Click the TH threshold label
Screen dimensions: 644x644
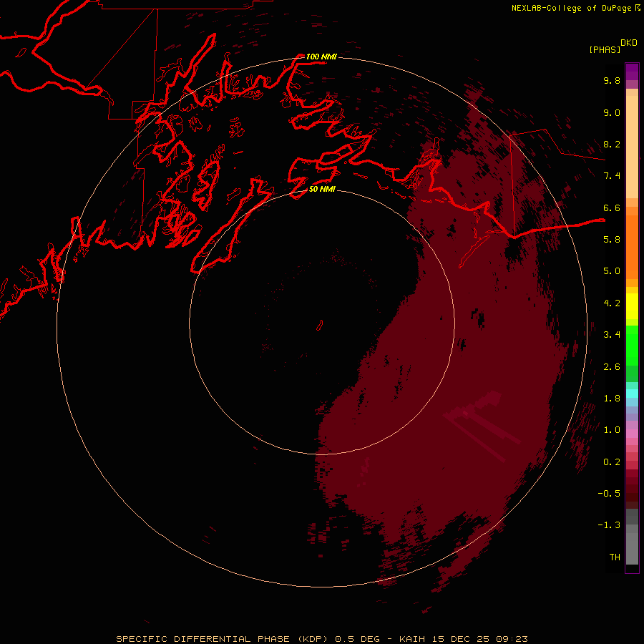tap(615, 557)
